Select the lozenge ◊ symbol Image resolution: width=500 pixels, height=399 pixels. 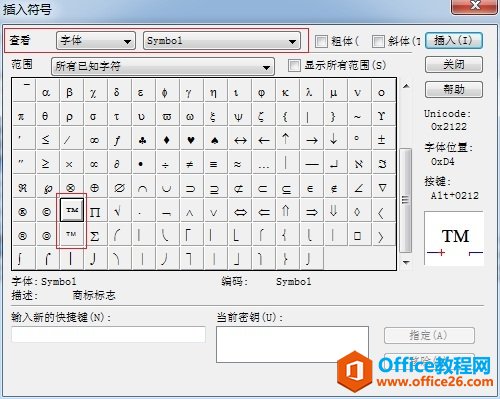pos(359,211)
